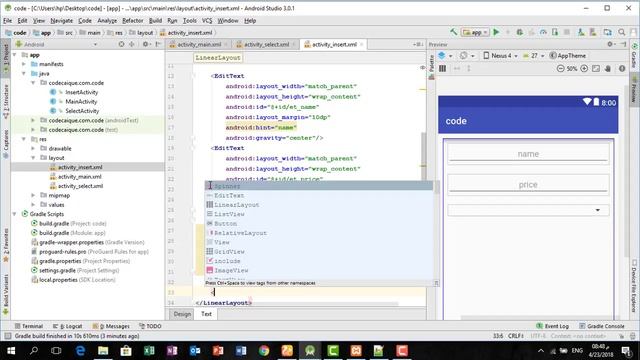The image size is (640, 360).
Task: Switch to the activity_main.xml editor tab
Action: coord(199,44)
